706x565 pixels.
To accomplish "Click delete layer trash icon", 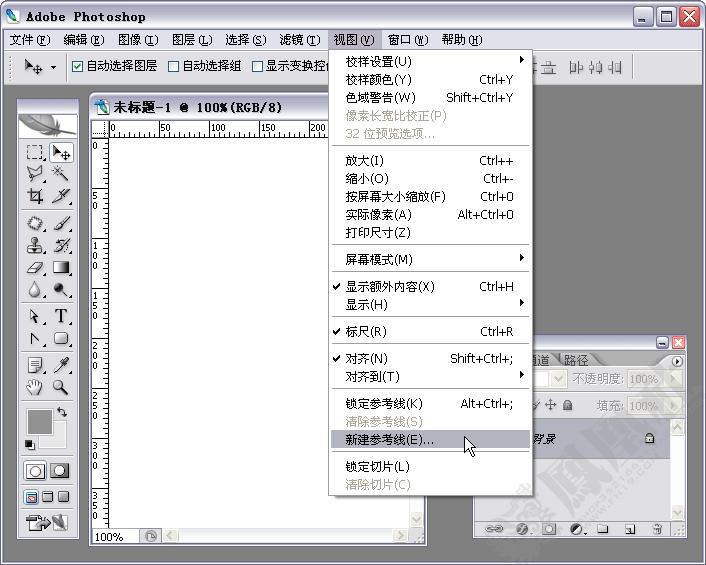I will tap(657, 529).
